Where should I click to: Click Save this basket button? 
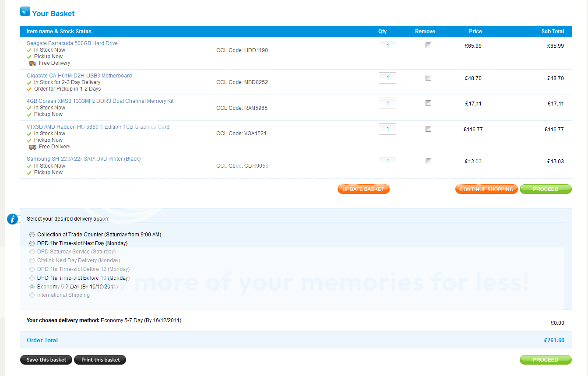coord(46,360)
